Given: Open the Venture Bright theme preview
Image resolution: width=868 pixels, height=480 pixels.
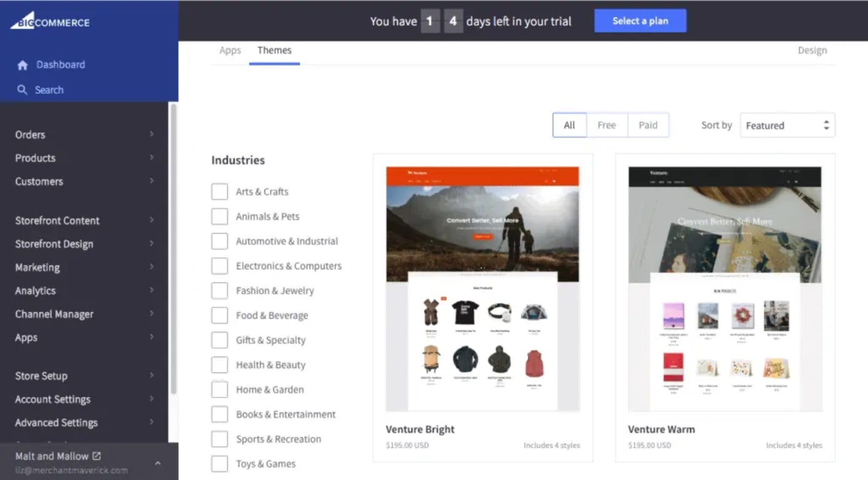Looking at the screenshot, I should (482, 289).
